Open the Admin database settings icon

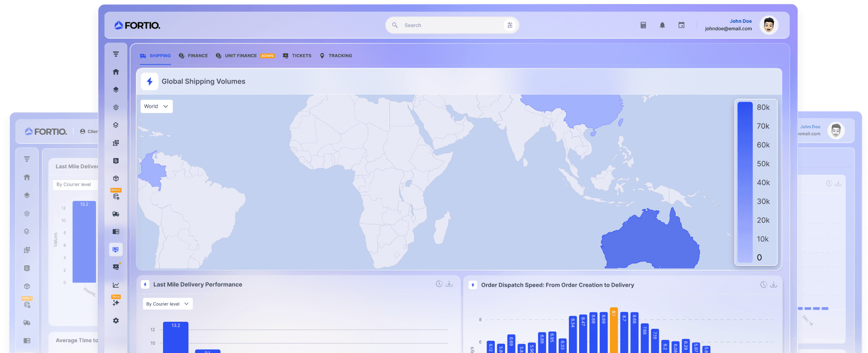point(116,196)
